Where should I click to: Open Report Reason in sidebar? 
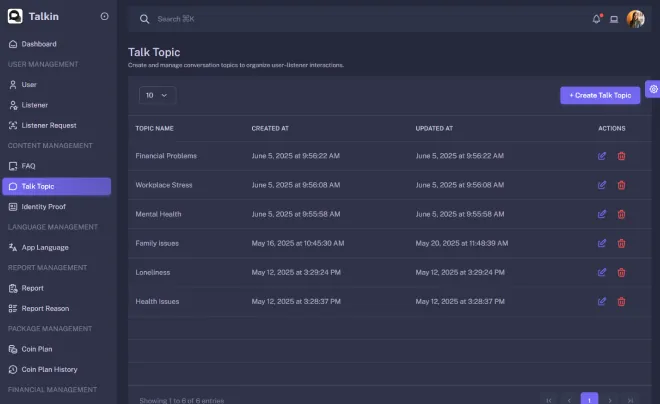pyautogui.click(x=56, y=308)
